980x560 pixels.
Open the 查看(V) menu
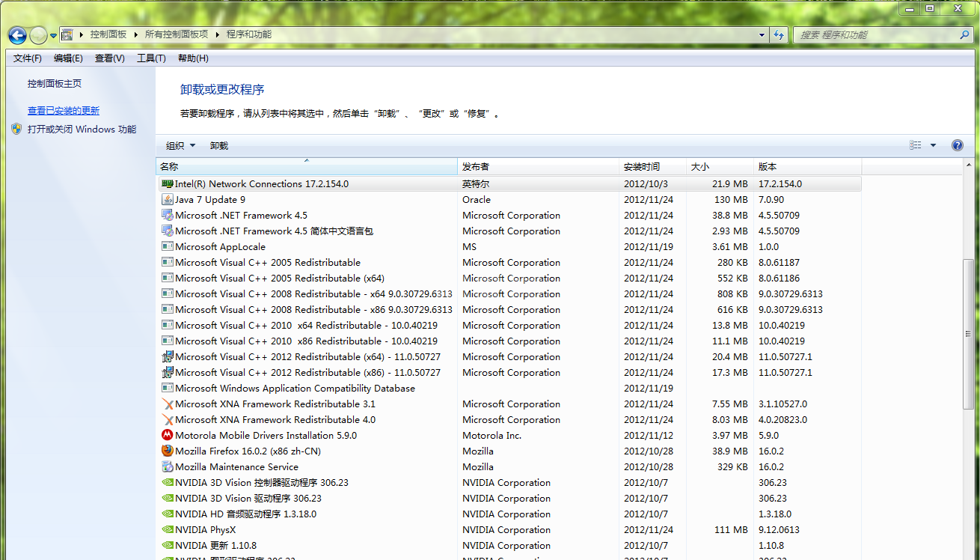click(x=110, y=58)
